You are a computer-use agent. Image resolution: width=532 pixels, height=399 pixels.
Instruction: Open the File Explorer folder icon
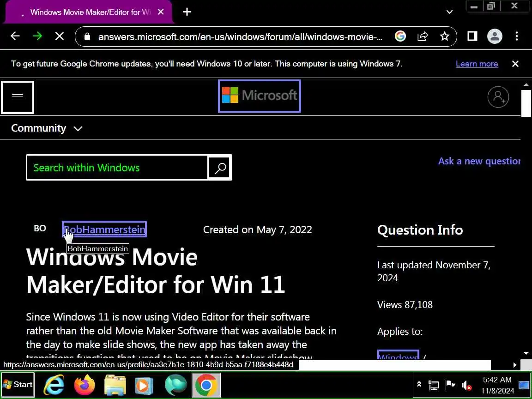pos(115,385)
